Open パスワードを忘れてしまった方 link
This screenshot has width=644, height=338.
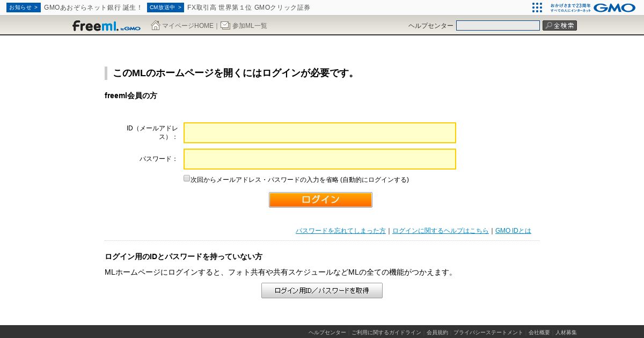click(341, 231)
